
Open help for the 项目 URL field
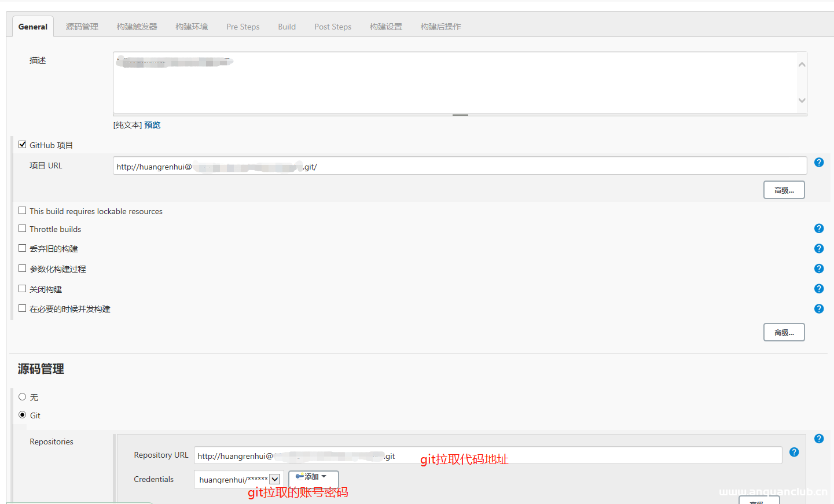[x=819, y=163]
